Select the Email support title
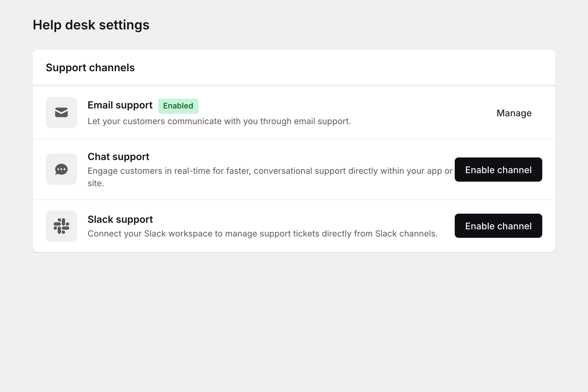Viewport: 588px width, 392px height. pos(120,105)
